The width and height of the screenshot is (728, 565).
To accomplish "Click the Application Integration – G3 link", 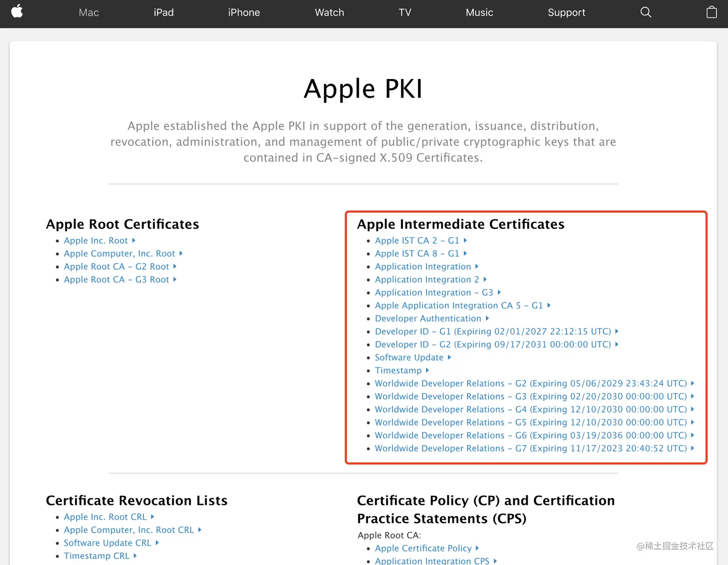I will coord(434,292).
